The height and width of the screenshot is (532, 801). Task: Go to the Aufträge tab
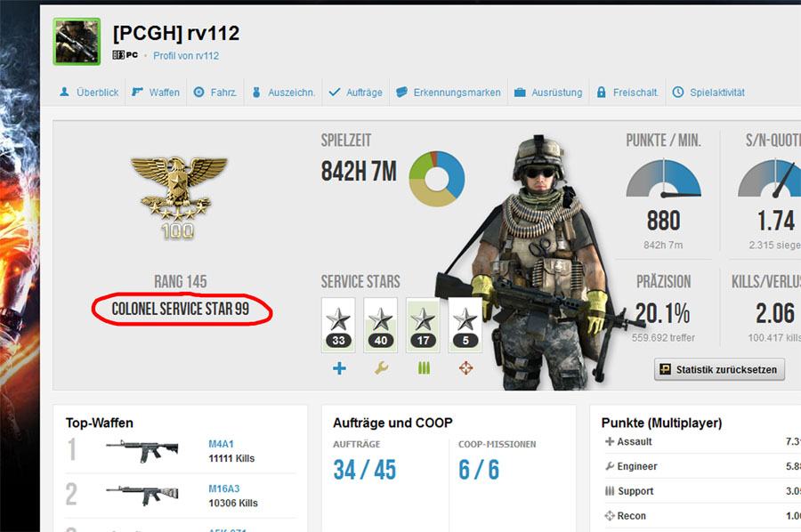(x=356, y=93)
